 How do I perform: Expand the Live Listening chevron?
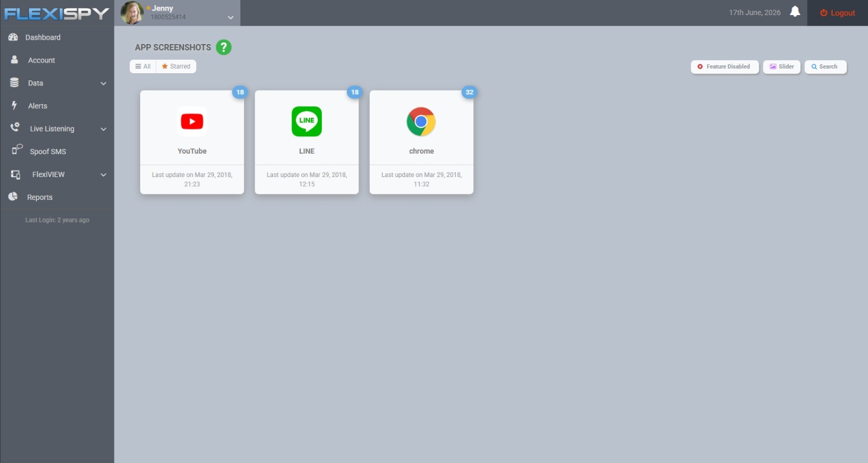coord(103,129)
